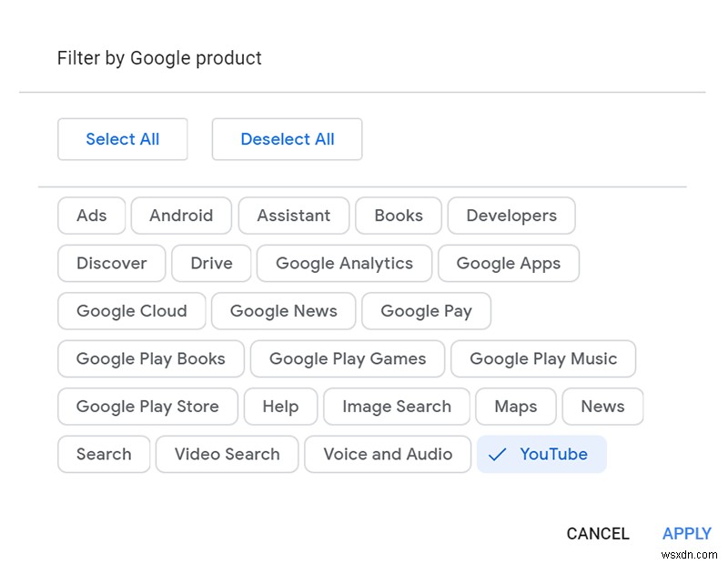Select the Assistant product chip
The width and height of the screenshot is (728, 564).
tap(293, 216)
